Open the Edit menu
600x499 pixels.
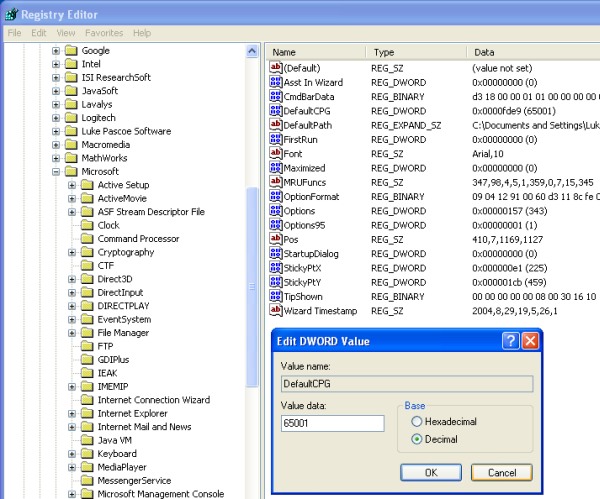(39, 33)
